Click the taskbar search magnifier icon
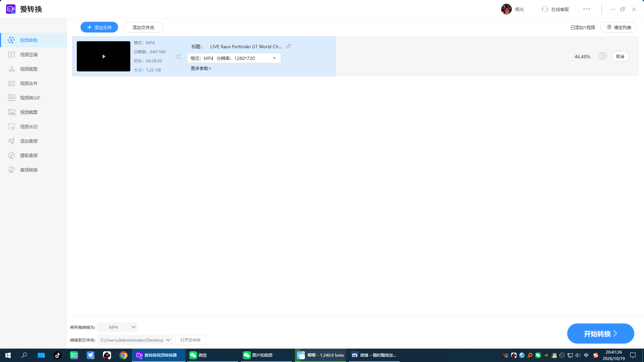 tap(24, 355)
